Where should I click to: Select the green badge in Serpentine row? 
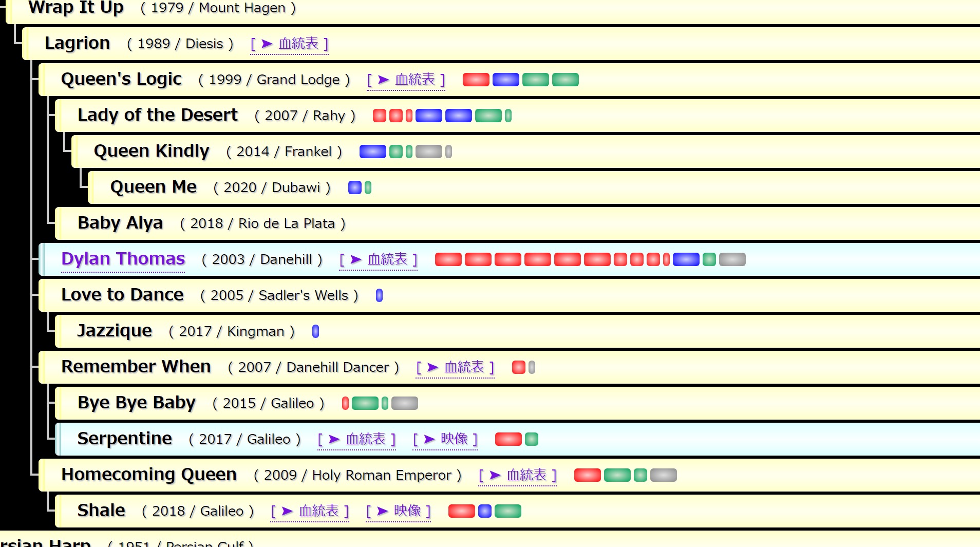click(532, 440)
